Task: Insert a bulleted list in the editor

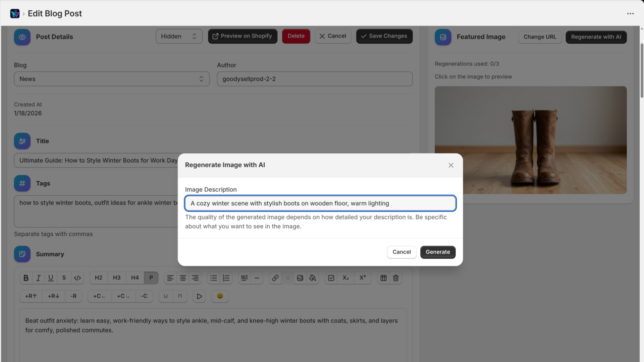Action: click(213, 278)
